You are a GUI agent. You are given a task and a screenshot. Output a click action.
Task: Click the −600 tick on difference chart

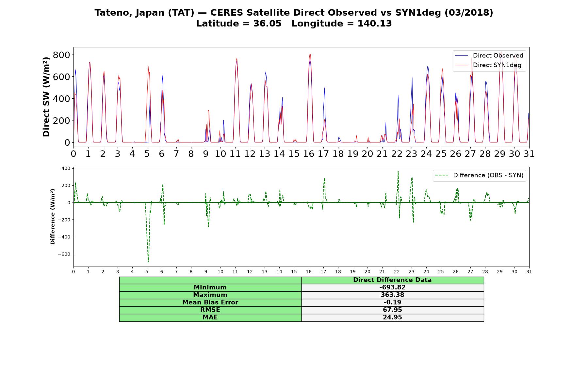coord(64,254)
